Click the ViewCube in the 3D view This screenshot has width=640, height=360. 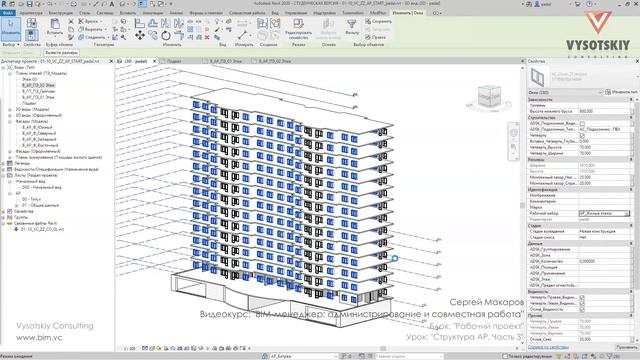(x=489, y=96)
